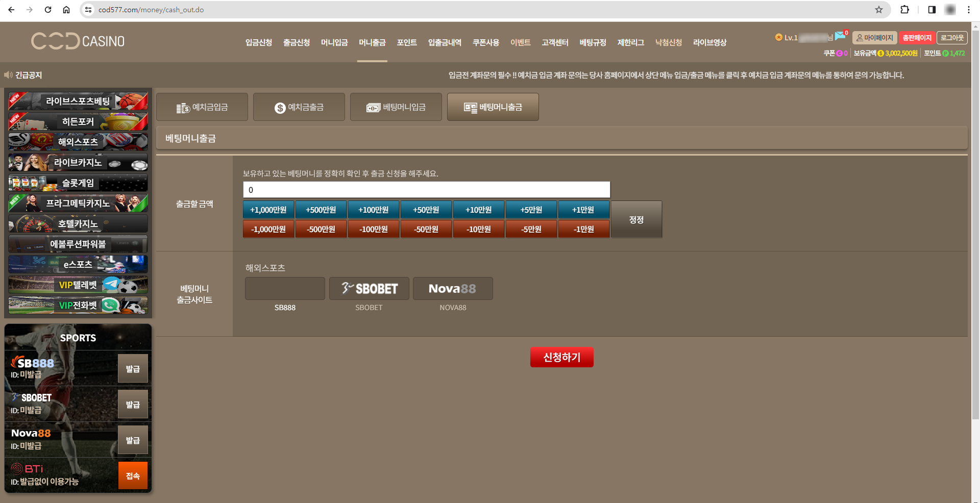
Task: Select the 입금신청 menu item
Action: pos(259,42)
